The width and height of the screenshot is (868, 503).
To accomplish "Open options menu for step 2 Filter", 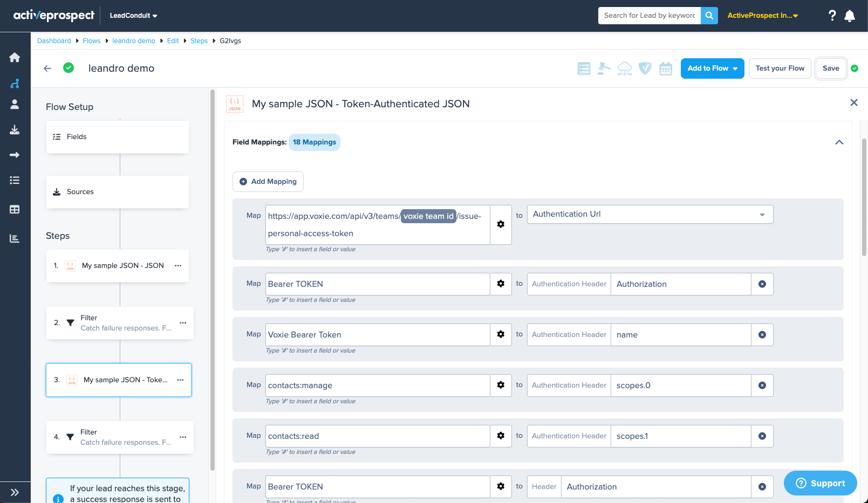I will (183, 323).
